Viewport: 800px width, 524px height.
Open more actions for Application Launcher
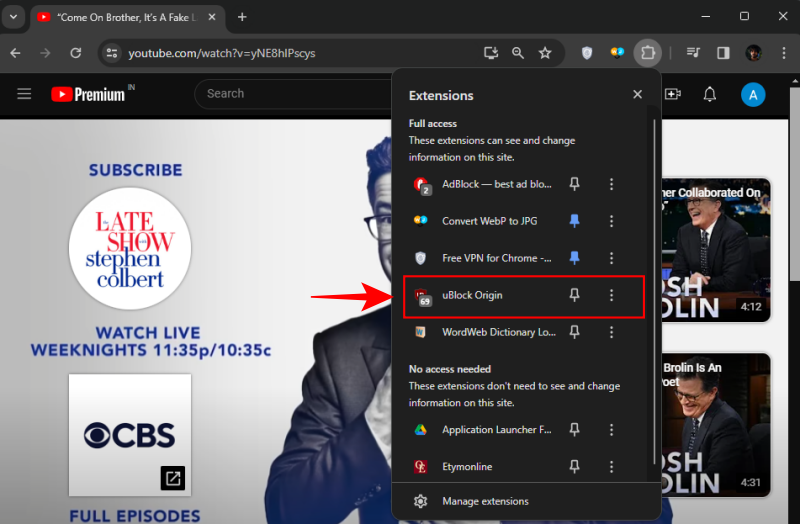pyautogui.click(x=611, y=430)
